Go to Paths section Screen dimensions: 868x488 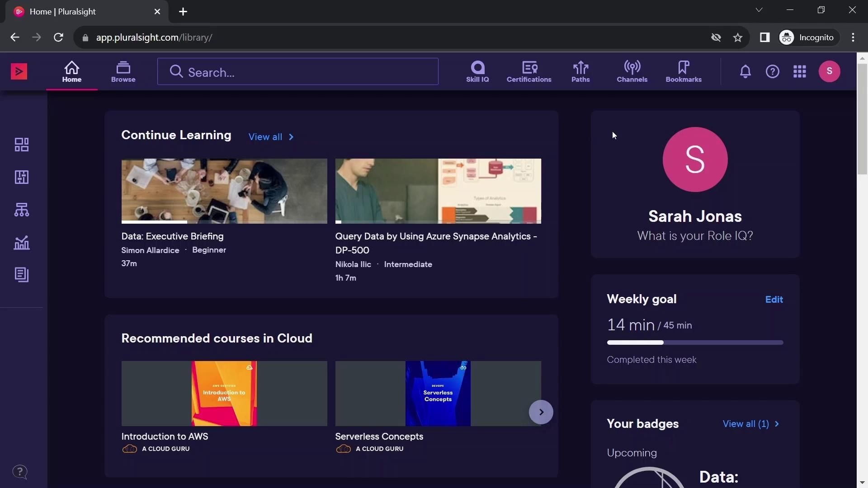pyautogui.click(x=580, y=71)
